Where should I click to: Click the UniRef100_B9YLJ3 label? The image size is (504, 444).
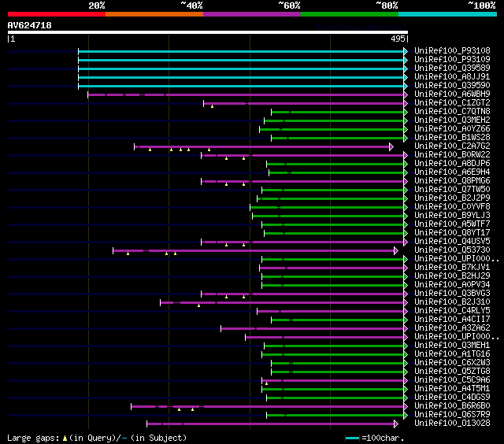[452, 216]
